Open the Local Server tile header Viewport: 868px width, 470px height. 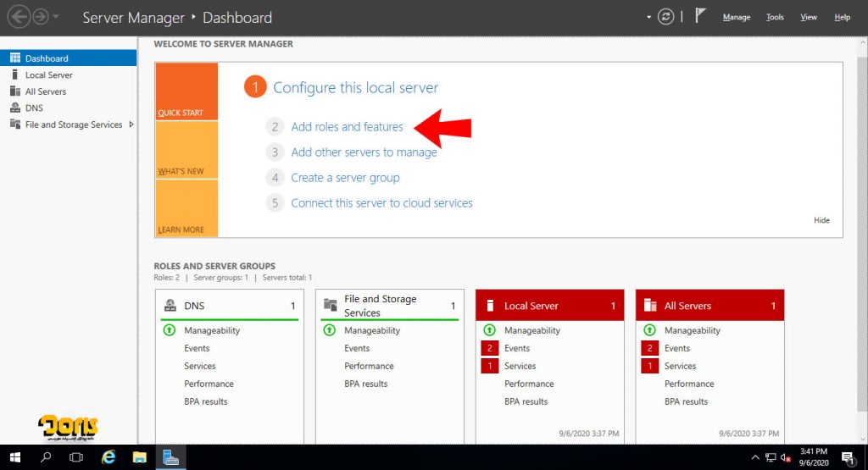pos(549,305)
